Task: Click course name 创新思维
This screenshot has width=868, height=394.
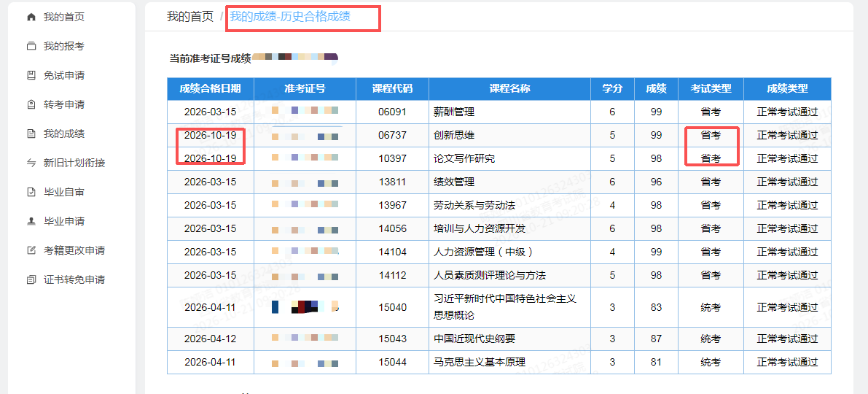Action: point(454,135)
